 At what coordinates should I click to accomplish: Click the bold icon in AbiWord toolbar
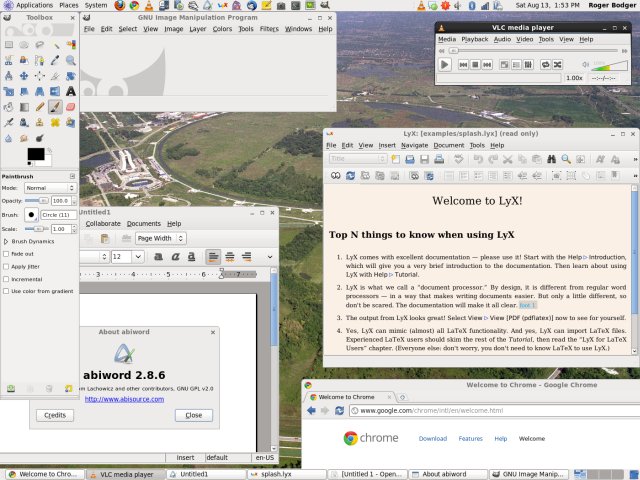pos(159,257)
